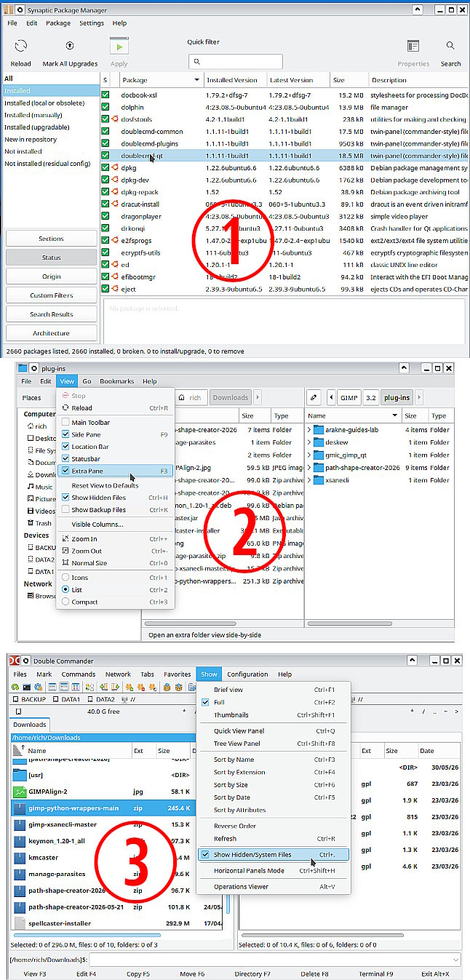Click the Ubuntu supported icon beside dosfstools
470x980 pixels.
pyautogui.click(x=114, y=119)
